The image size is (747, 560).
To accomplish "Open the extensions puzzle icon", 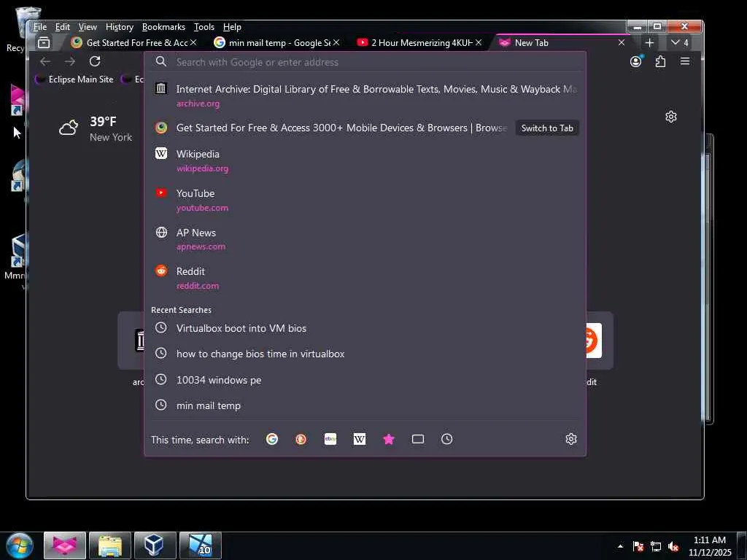I will tap(660, 61).
